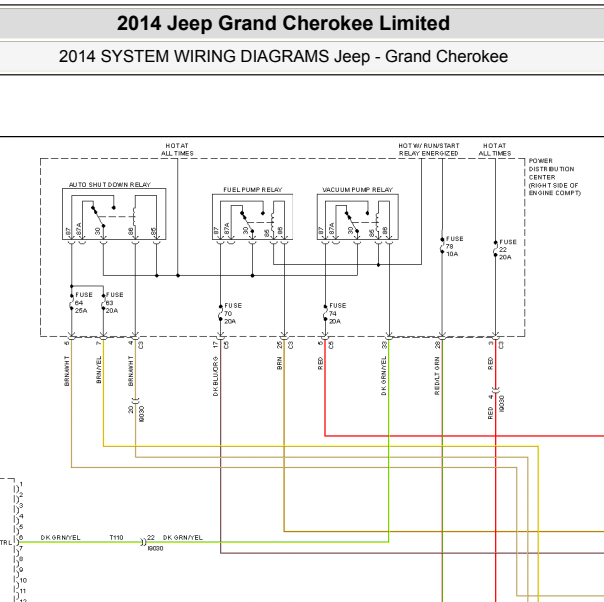Image resolution: width=604 pixels, height=602 pixels.
Task: Click the "HOT AT ALL TIMES" label above Fuse 22
Action: [x=495, y=149]
